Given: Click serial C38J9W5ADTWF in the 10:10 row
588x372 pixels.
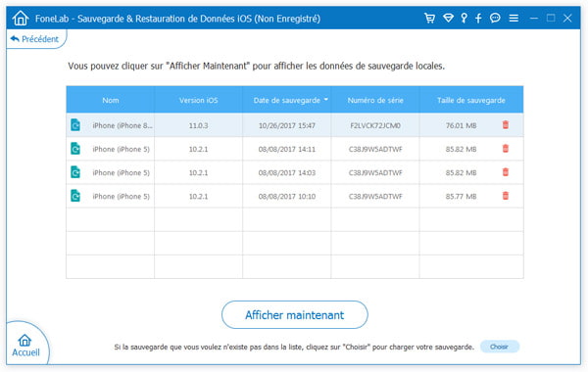Looking at the screenshot, I should (375, 197).
